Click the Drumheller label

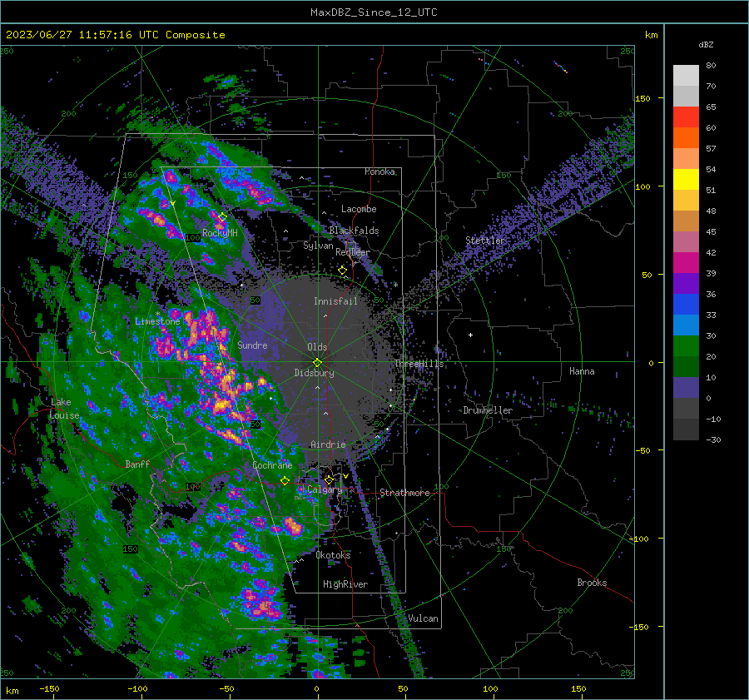(488, 410)
